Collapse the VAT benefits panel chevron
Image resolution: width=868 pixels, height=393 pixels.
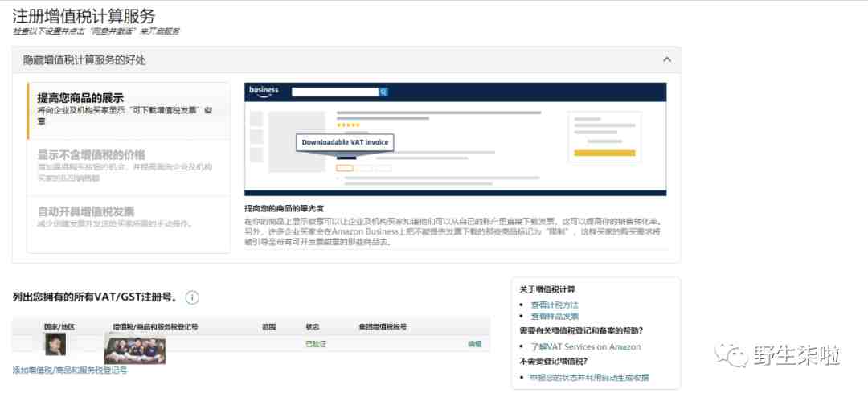point(666,59)
